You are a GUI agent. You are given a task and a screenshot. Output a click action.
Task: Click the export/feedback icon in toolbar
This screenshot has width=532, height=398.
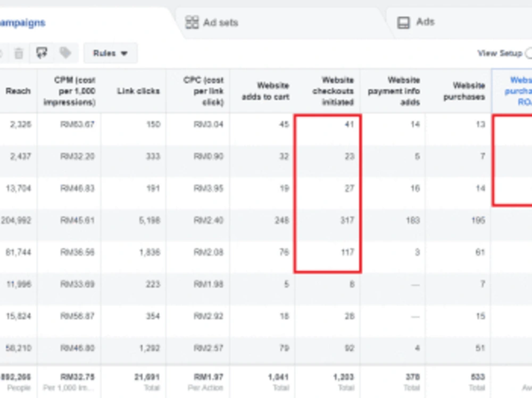click(41, 53)
